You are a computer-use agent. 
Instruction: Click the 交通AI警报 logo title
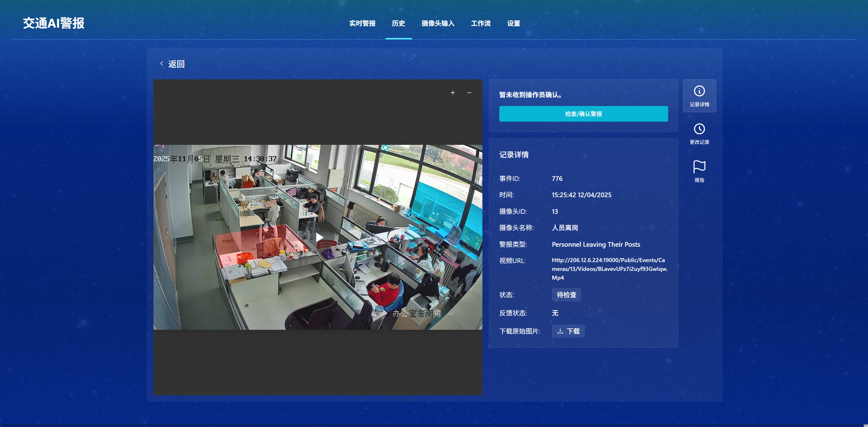pyautogui.click(x=54, y=23)
